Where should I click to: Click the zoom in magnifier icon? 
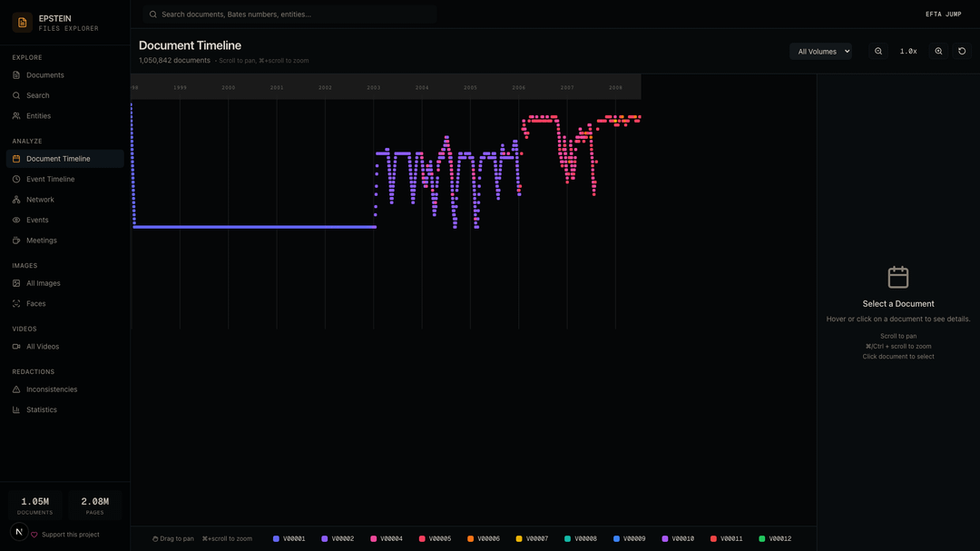click(938, 52)
